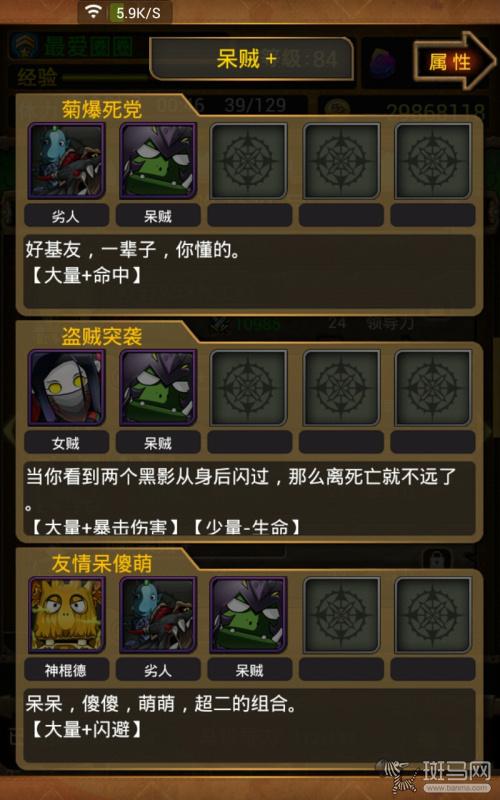Tap the 女贼 hero portrait
The width and height of the screenshot is (500, 800).
pos(66,388)
